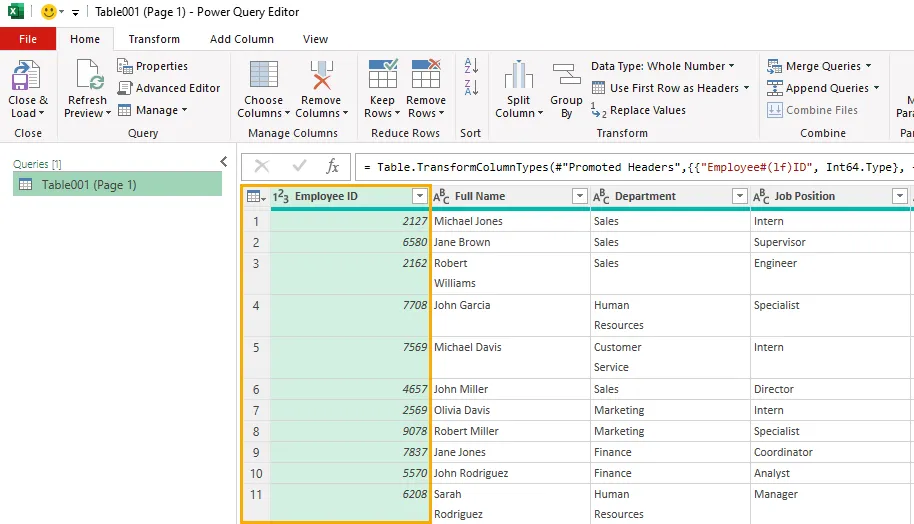Open the Employee ID column filter dropdown
Image resolution: width=914 pixels, height=524 pixels.
click(420, 196)
